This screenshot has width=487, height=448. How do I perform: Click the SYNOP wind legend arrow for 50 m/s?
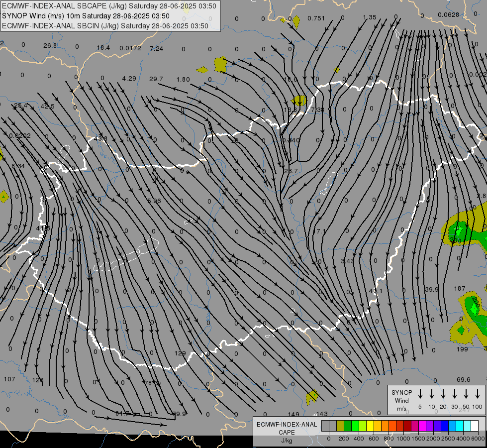tap(466, 394)
